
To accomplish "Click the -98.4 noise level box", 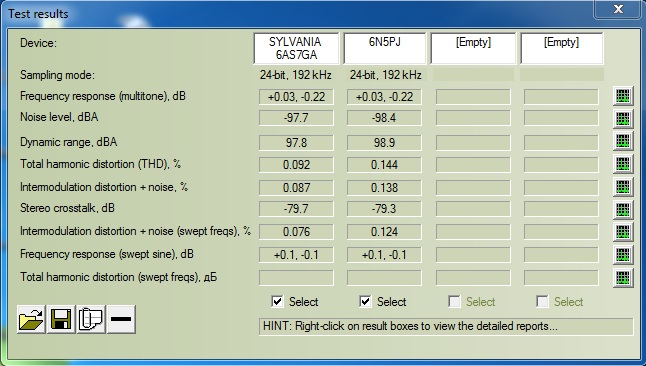I will (x=384, y=118).
